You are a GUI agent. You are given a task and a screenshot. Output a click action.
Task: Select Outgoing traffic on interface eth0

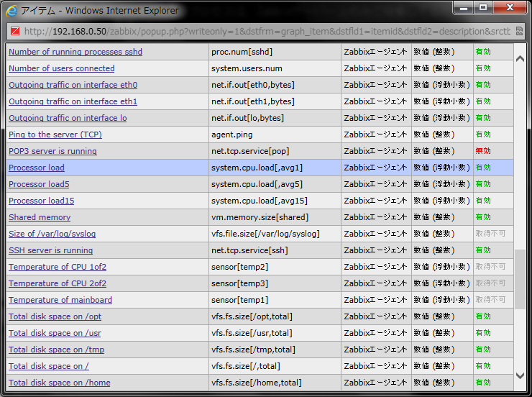click(73, 85)
